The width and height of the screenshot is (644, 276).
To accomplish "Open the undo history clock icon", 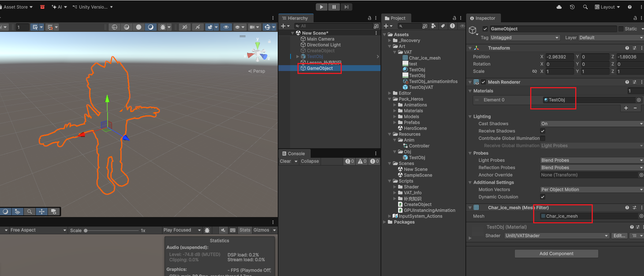I will (x=572, y=7).
